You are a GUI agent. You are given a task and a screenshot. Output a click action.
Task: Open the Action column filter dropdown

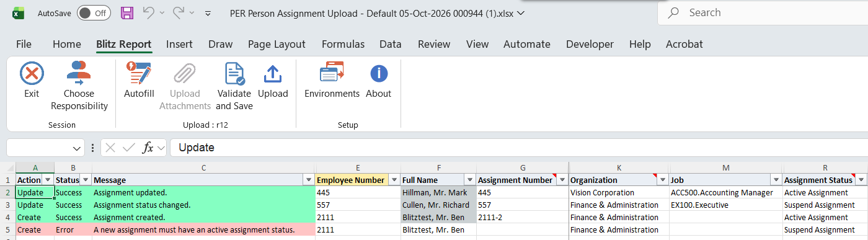(48, 180)
